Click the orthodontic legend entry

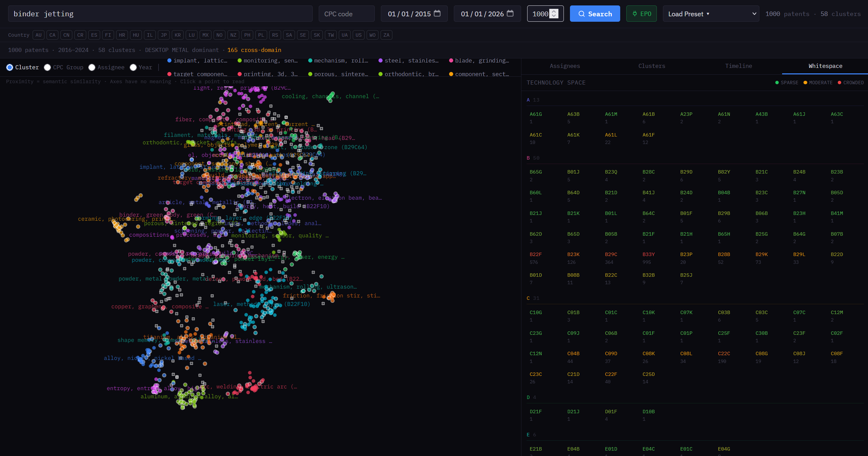point(408,74)
